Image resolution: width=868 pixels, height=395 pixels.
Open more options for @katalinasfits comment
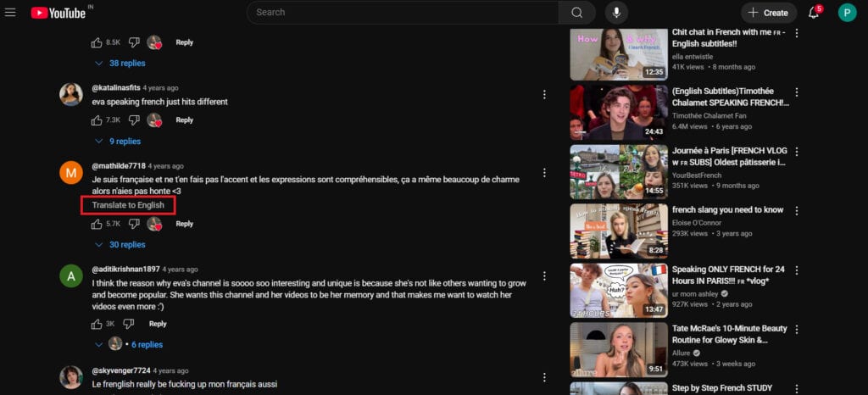tap(544, 95)
